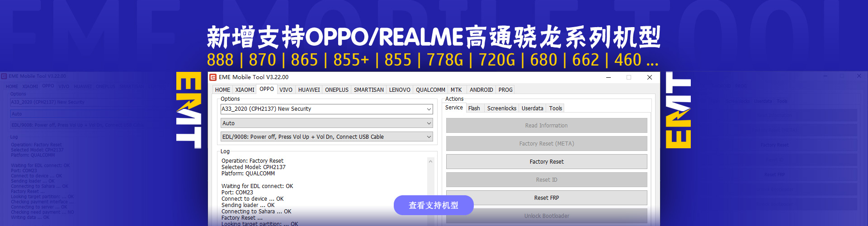Select the Service actions tab

(454, 108)
